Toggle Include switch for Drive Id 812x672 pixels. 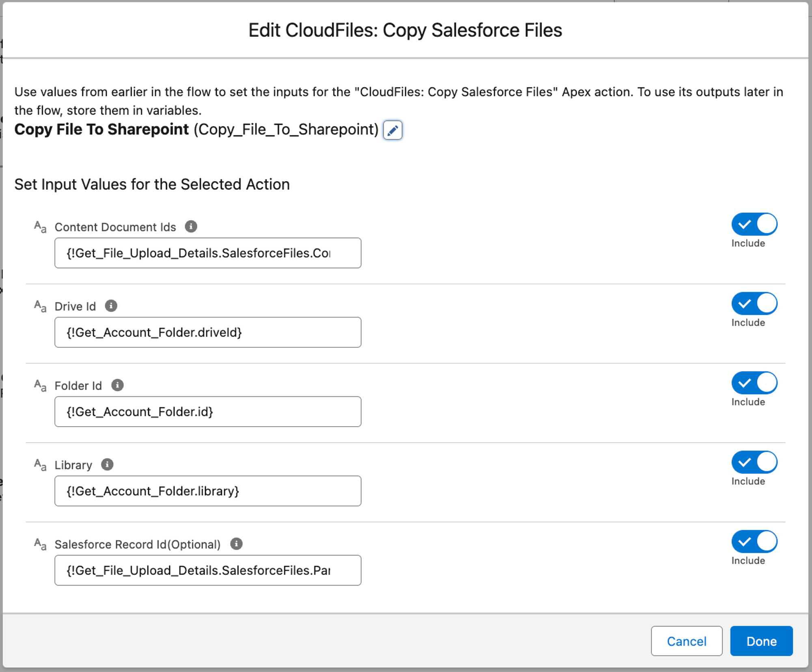pyautogui.click(x=754, y=303)
